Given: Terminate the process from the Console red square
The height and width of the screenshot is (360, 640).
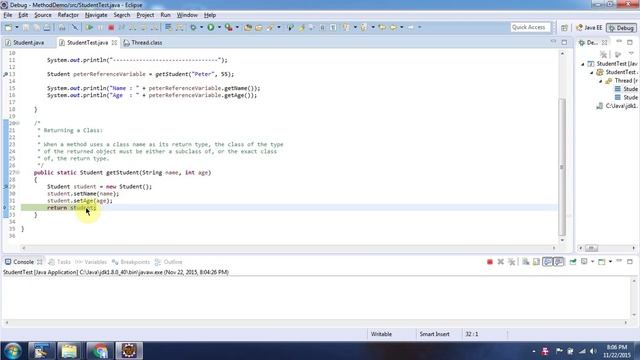Looking at the screenshot, I should [490, 262].
